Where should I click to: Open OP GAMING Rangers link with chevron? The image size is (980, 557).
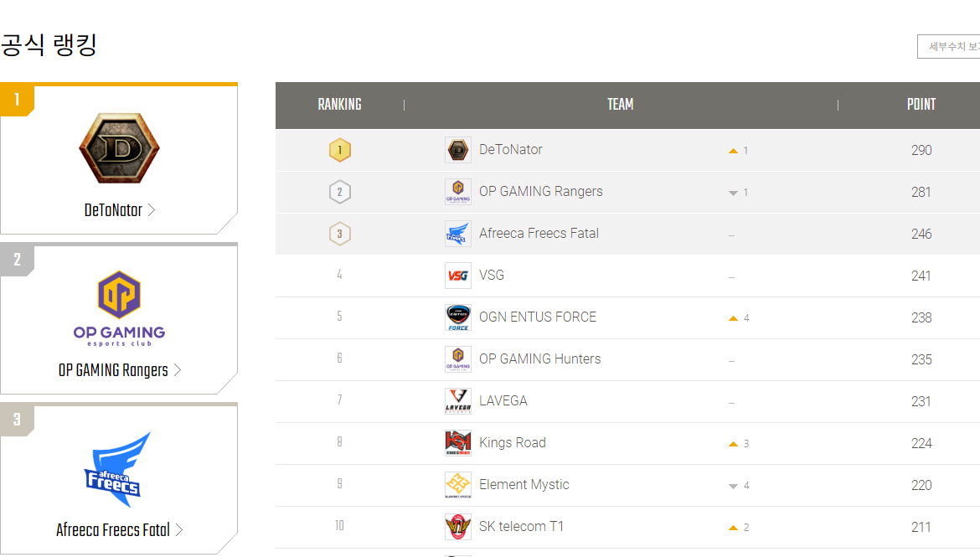[120, 370]
